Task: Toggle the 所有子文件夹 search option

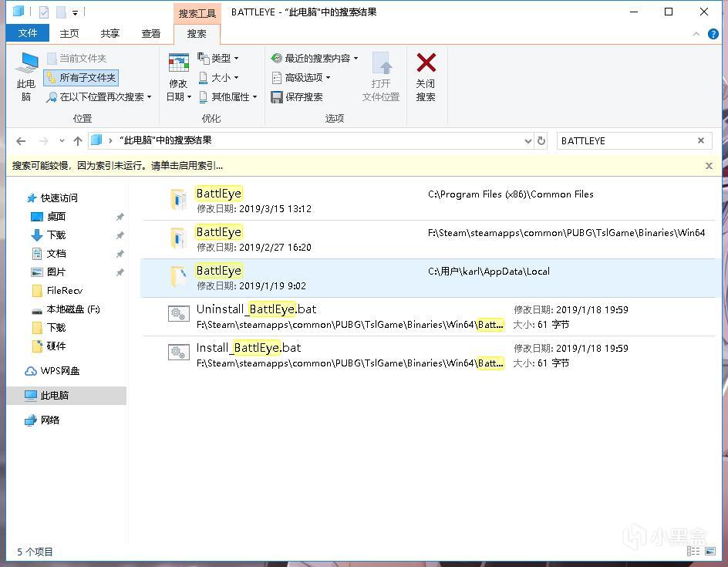Action: tap(81, 77)
